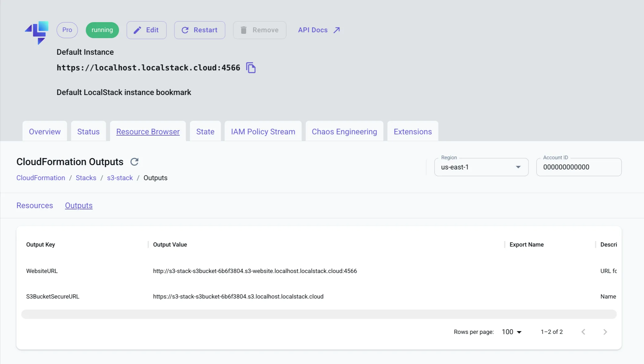Screen dimensions: 644x364
Task: Switch to the IAM Policy Stream tab
Action: (263, 131)
